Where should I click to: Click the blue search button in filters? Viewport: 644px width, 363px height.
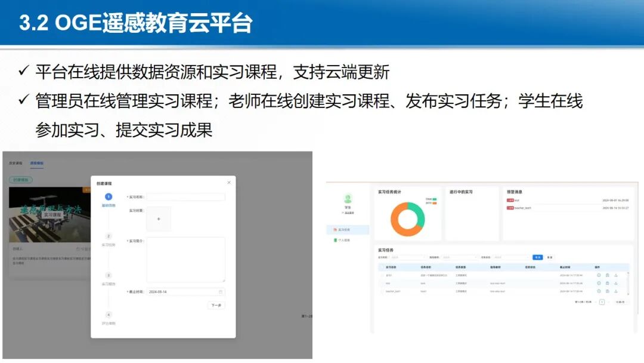click(x=538, y=257)
